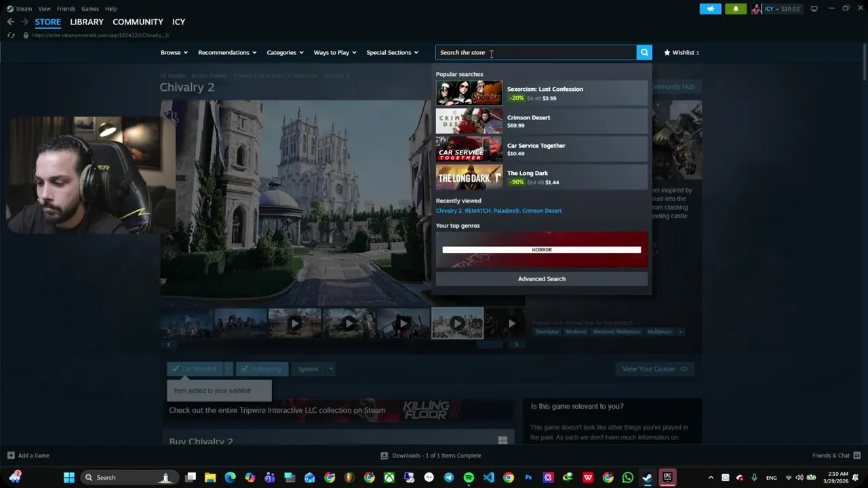The width and height of the screenshot is (868, 488).
Task: Open the Steam announcements megaphone icon
Action: pyautogui.click(x=710, y=9)
